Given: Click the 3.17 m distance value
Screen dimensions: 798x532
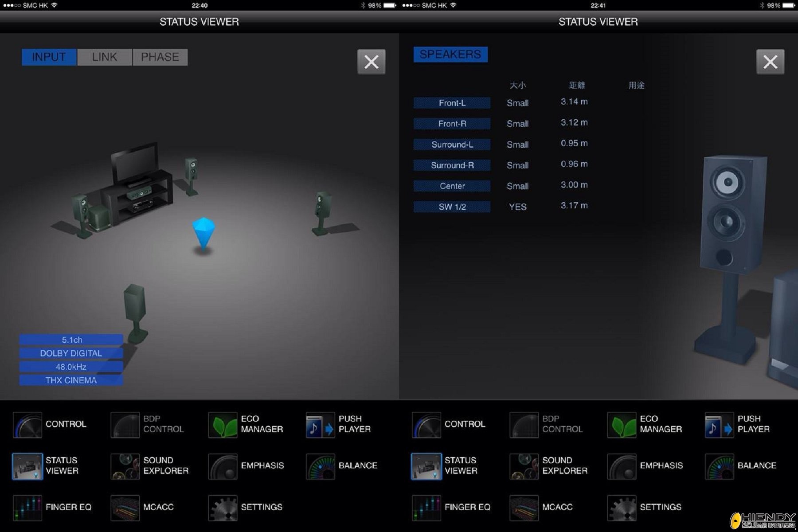Looking at the screenshot, I should pyautogui.click(x=574, y=206).
